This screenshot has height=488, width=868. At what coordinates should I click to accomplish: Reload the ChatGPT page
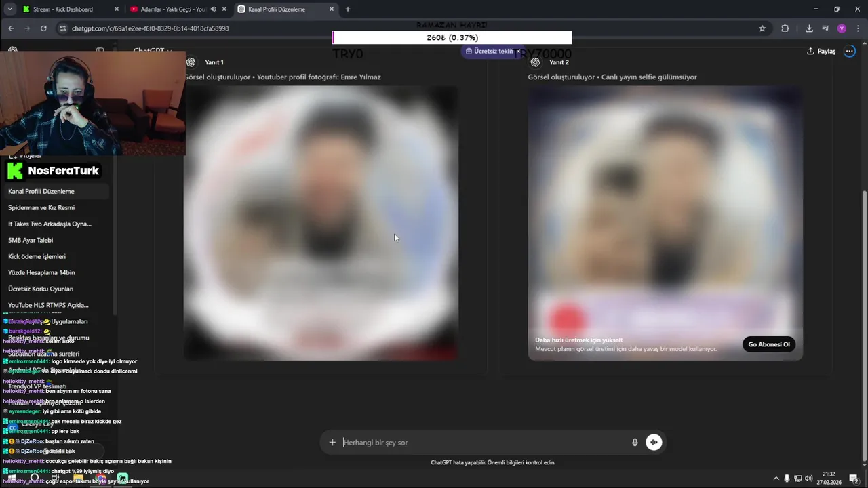pyautogui.click(x=43, y=28)
